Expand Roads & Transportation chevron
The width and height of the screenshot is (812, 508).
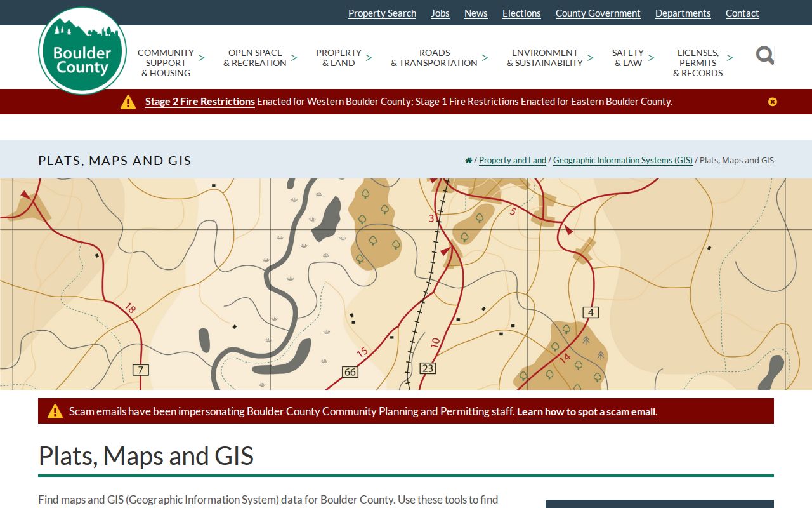(485, 58)
